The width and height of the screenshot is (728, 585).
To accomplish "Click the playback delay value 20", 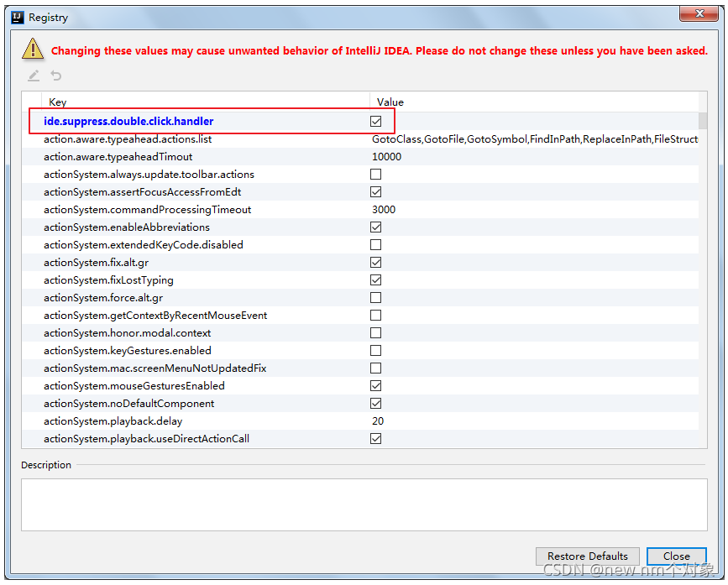I will [x=378, y=421].
